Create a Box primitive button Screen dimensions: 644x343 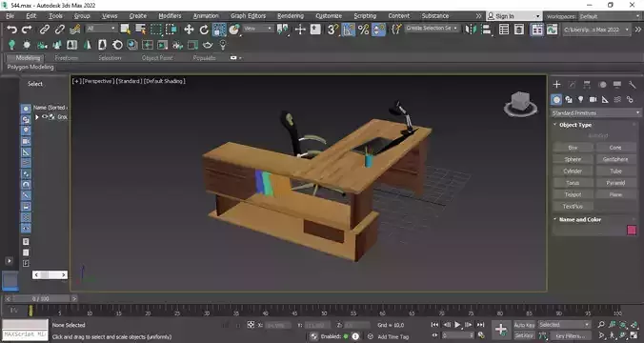573,147
